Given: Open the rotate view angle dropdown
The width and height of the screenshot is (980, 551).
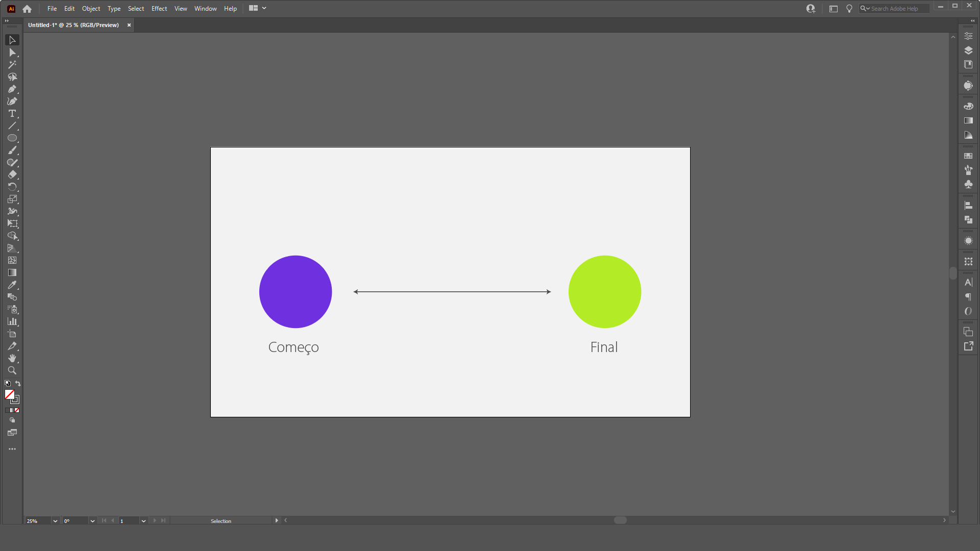Looking at the screenshot, I should [92, 521].
